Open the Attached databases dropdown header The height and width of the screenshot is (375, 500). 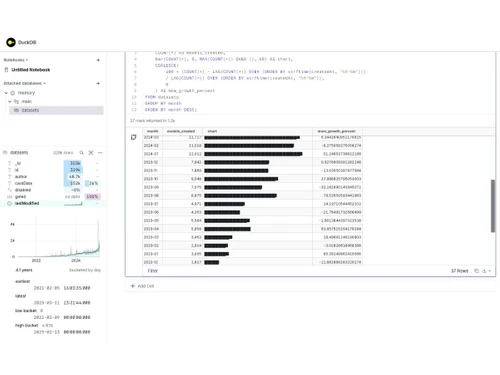pyautogui.click(x=24, y=83)
